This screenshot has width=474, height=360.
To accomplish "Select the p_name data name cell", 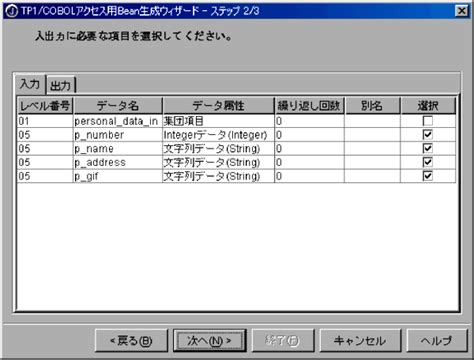I will 118,149.
